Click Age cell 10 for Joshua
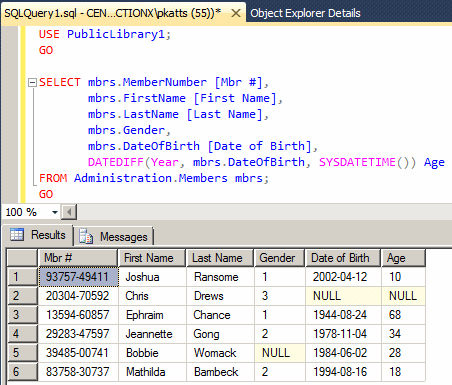The height and width of the screenshot is (385, 452). (403, 277)
